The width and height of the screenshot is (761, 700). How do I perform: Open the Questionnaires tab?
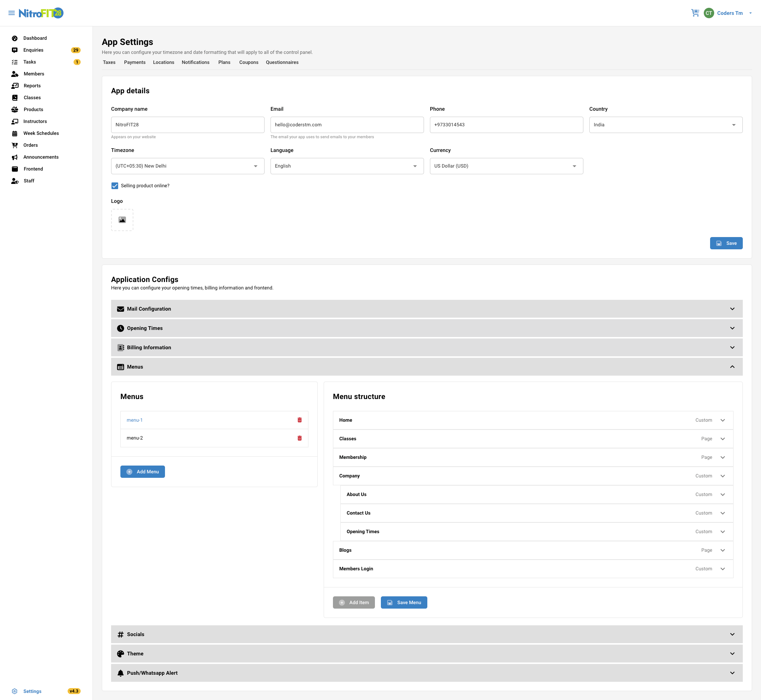(x=282, y=62)
